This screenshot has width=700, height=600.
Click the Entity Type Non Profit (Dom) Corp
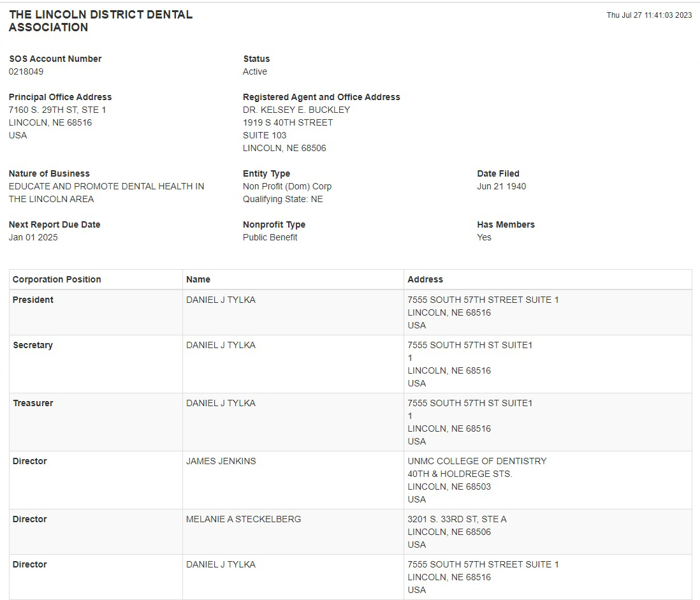[287, 186]
